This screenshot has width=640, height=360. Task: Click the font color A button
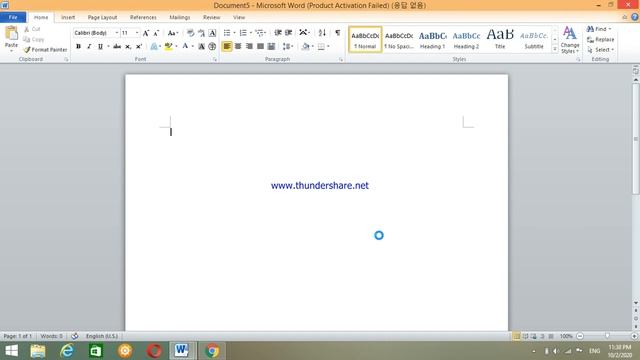tap(185, 47)
